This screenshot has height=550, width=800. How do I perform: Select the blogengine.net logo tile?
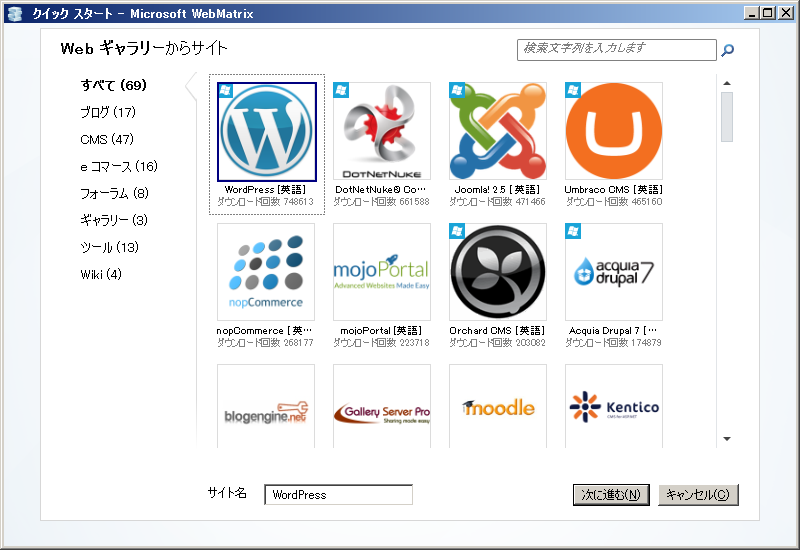pos(266,406)
